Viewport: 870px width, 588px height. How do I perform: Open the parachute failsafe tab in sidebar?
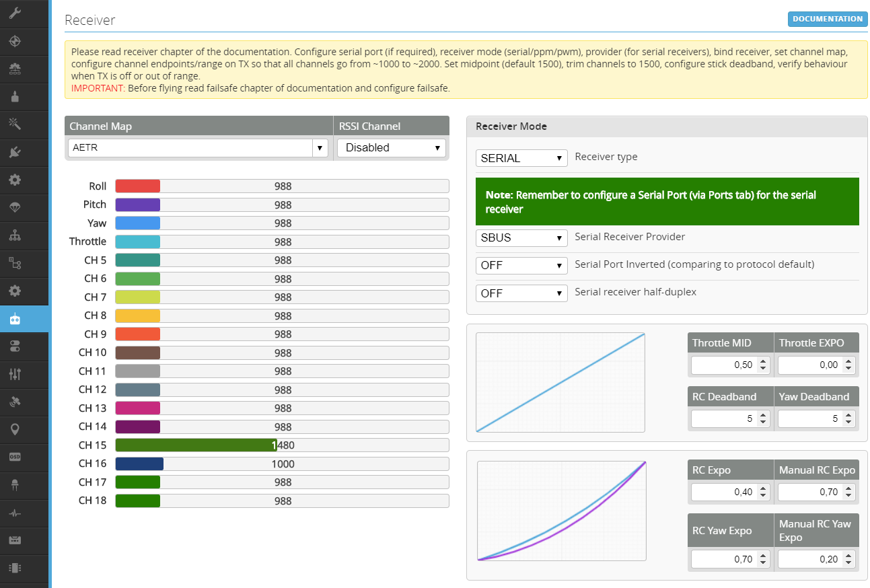tap(15, 208)
